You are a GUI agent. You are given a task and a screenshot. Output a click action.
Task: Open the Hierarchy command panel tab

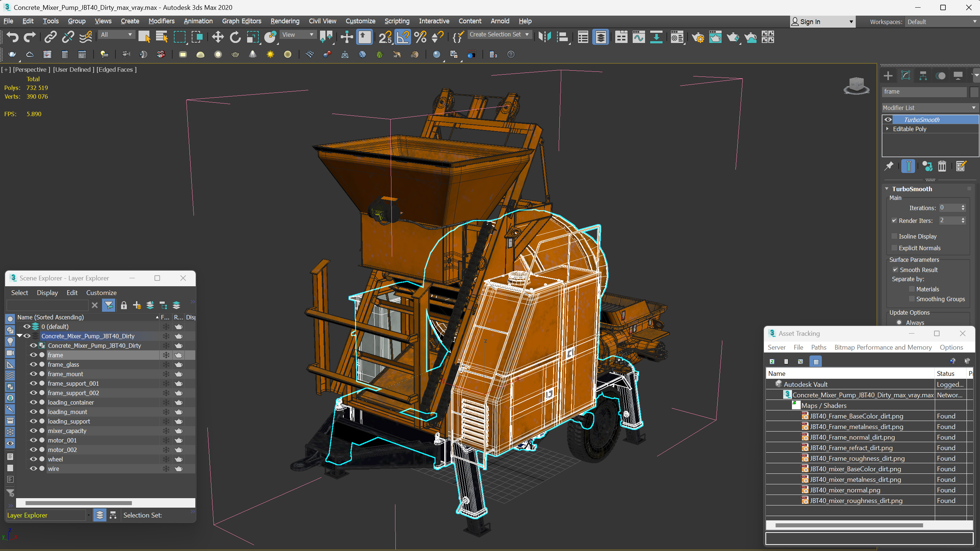pyautogui.click(x=923, y=76)
